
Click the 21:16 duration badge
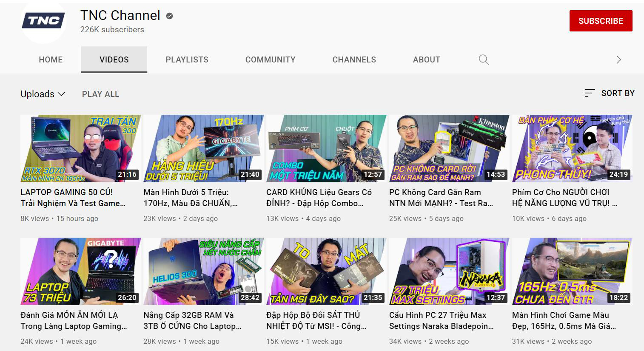click(127, 174)
